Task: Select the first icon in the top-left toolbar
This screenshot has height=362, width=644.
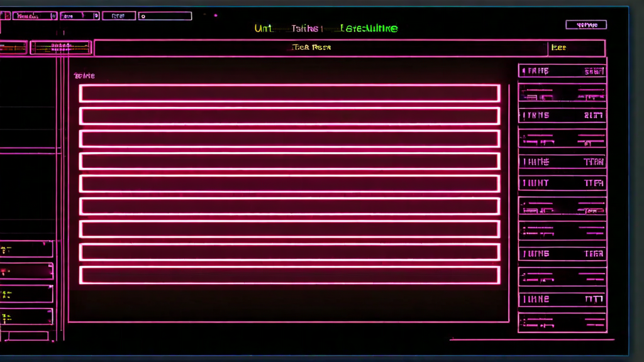Action: click(x=6, y=15)
